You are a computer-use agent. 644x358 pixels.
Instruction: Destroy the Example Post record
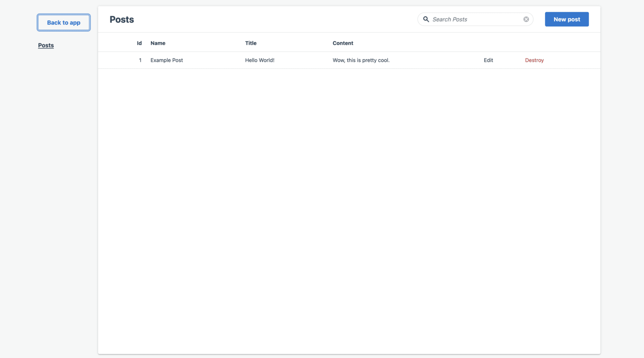tap(534, 60)
